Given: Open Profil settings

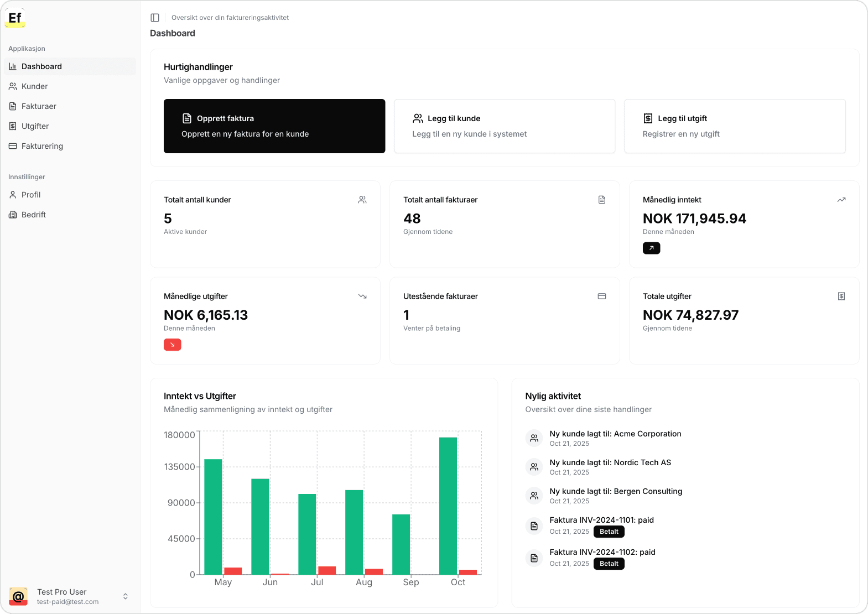Looking at the screenshot, I should click(x=31, y=195).
